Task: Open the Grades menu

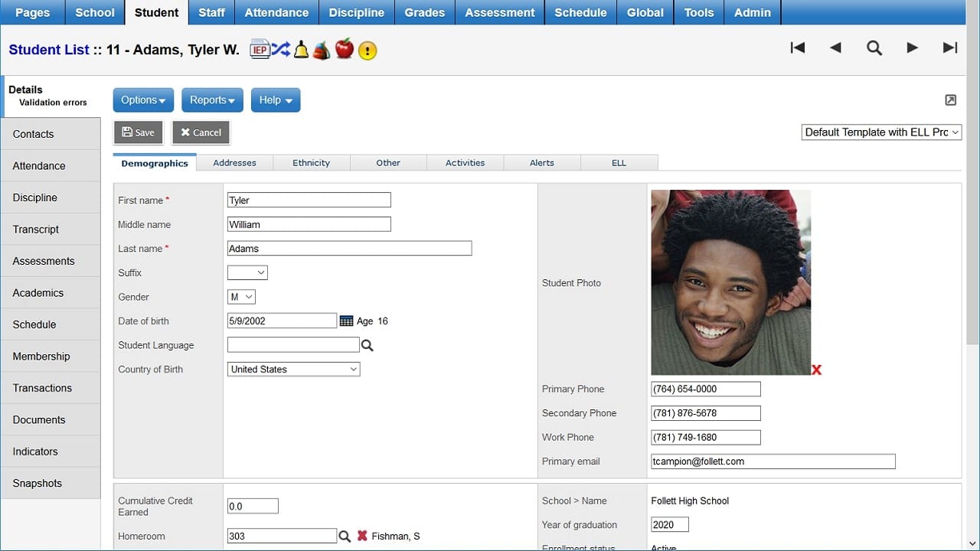Action: 424,12
